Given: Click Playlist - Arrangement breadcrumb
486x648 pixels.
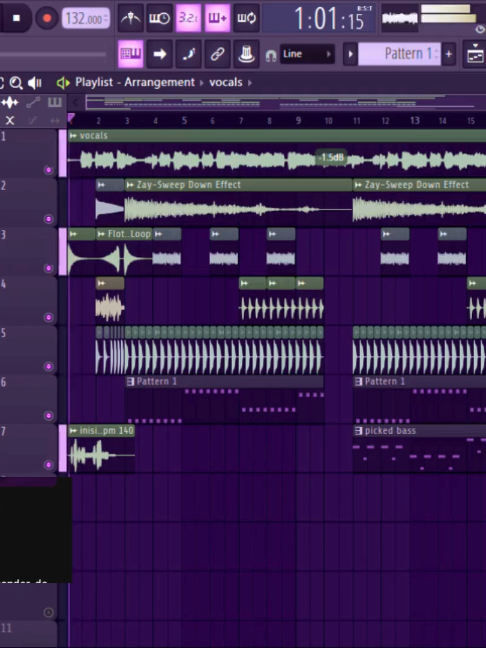Looking at the screenshot, I should (x=135, y=82).
